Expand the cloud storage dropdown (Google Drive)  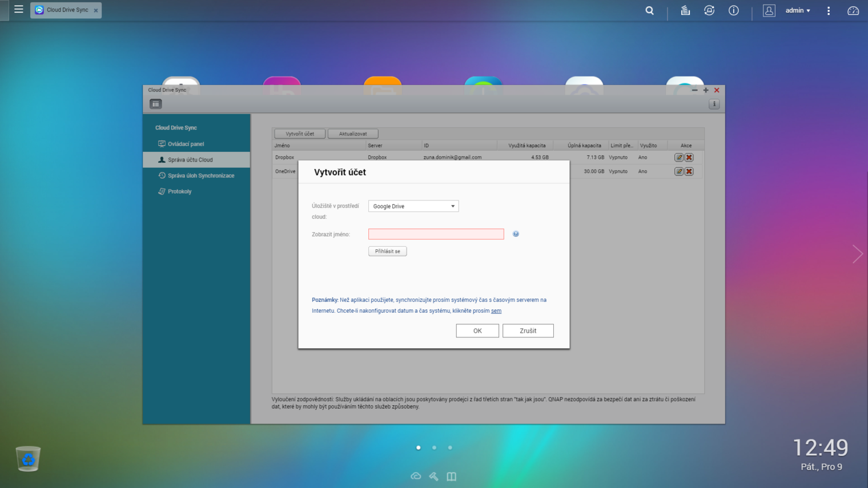point(413,206)
